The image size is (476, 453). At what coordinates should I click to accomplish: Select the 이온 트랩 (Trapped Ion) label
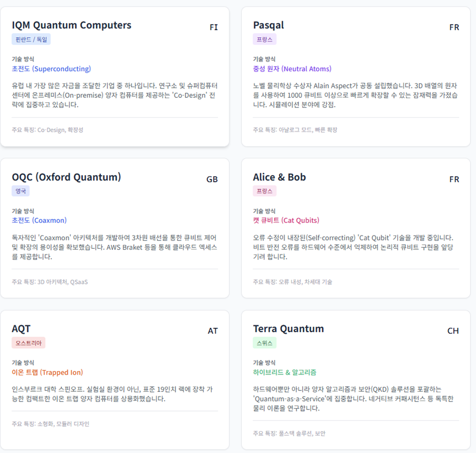(x=47, y=372)
